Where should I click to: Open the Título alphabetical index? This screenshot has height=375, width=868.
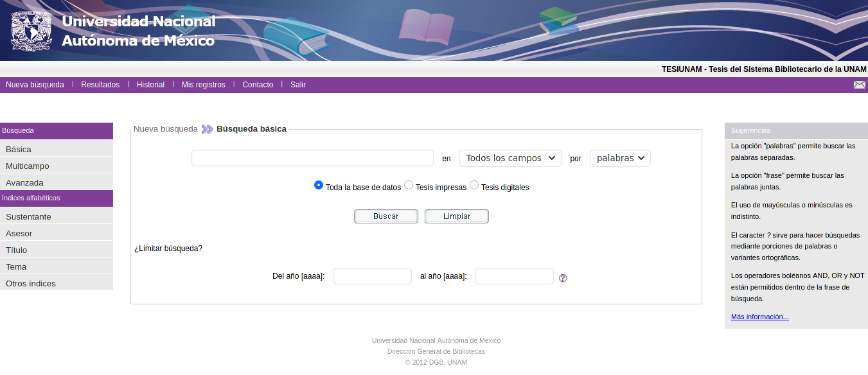(x=57, y=250)
